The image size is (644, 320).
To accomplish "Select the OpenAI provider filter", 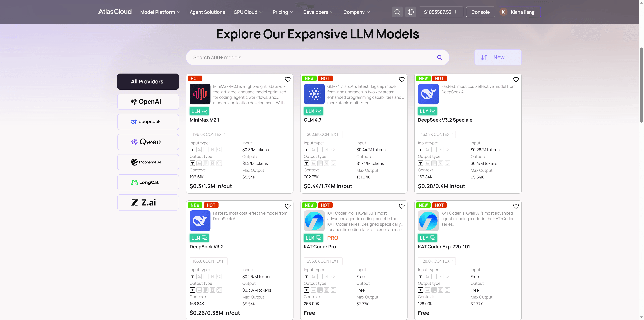I will click(x=148, y=102).
